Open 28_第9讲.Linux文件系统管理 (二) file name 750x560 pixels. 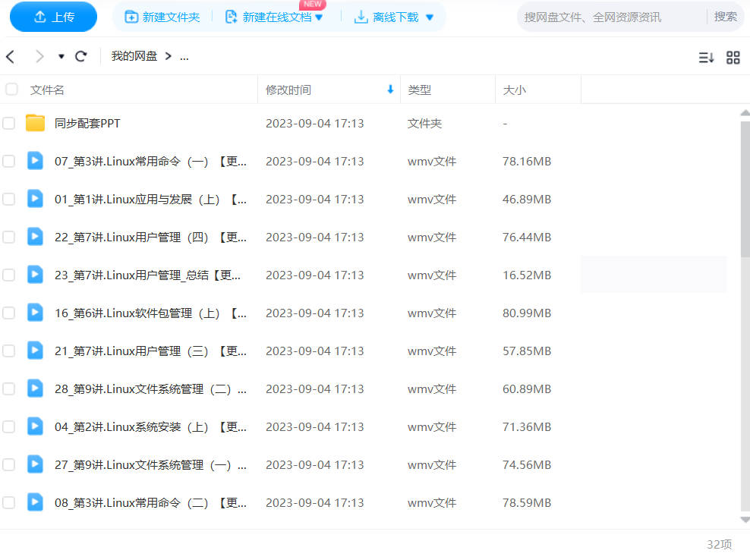click(x=150, y=389)
